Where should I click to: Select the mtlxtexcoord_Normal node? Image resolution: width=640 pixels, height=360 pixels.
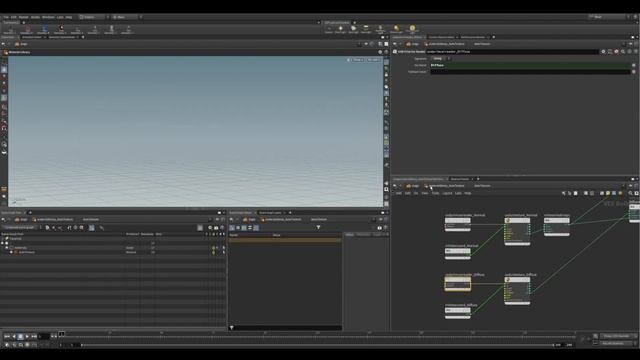tap(458, 253)
